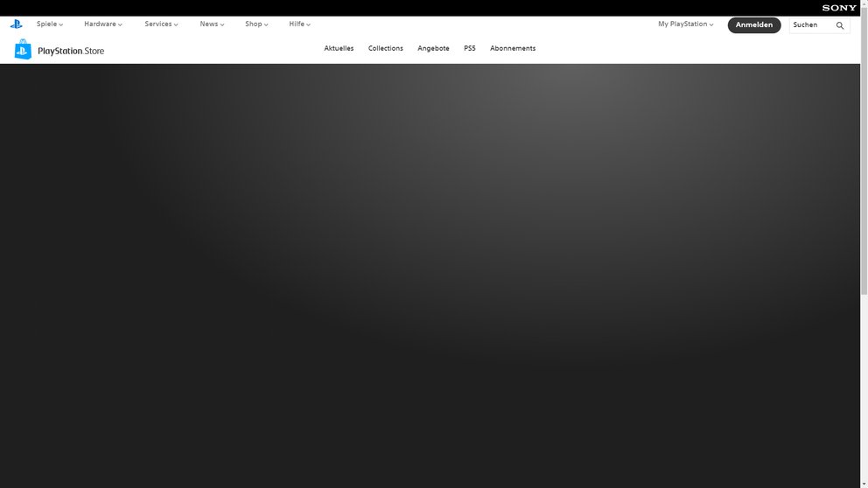Click the PlayStation Store title link
Viewport: 868px width, 488px height.
[71, 51]
